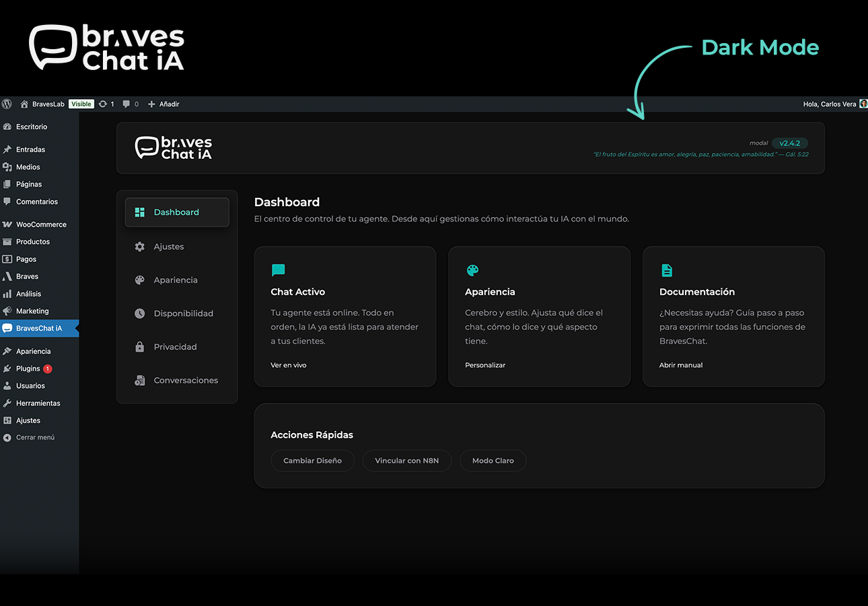Click the WordPress logo in admin bar
868x606 pixels.
coord(7,104)
